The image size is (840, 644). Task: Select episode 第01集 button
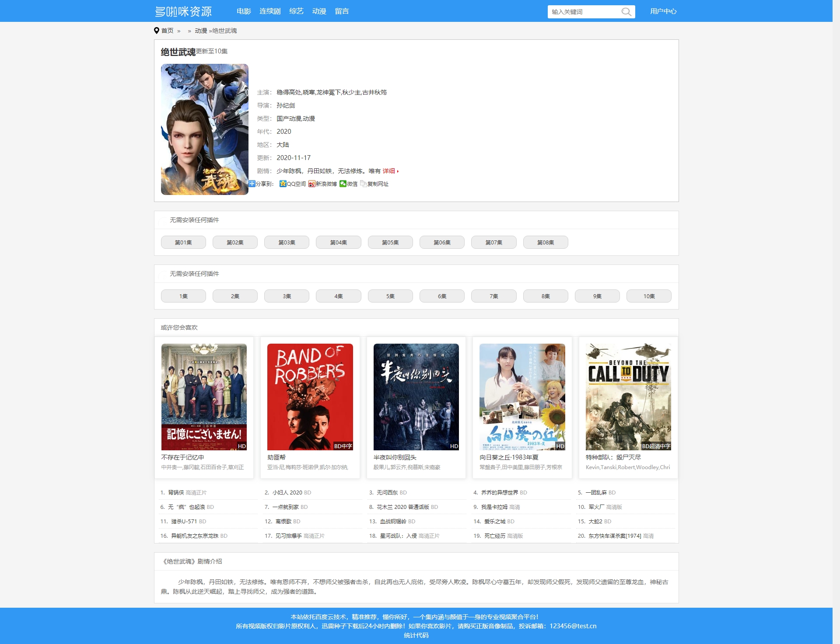coord(183,242)
